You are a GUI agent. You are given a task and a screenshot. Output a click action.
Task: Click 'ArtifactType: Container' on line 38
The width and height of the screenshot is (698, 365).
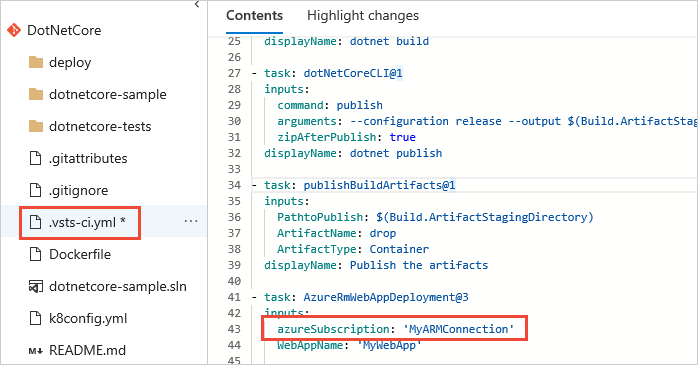pos(353,249)
